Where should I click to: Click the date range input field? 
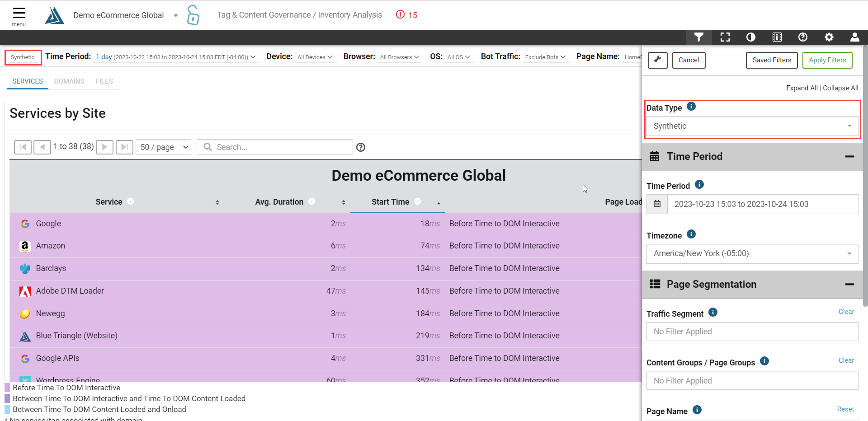(763, 204)
